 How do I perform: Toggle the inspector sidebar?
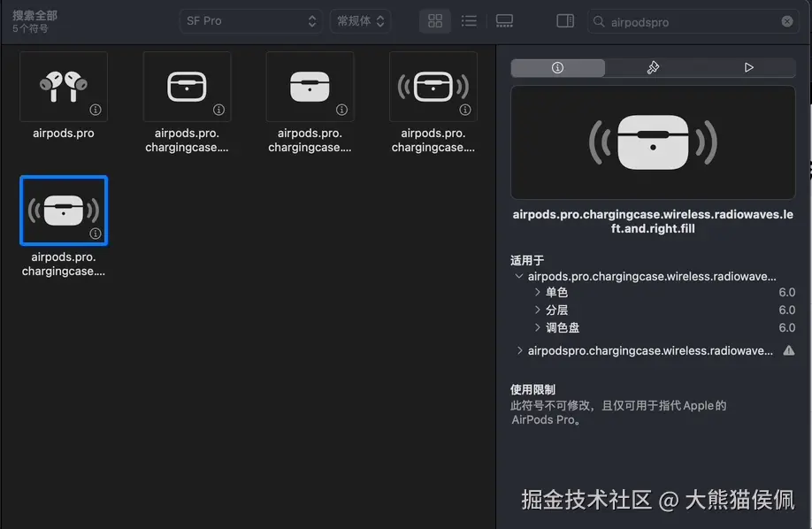click(x=565, y=21)
